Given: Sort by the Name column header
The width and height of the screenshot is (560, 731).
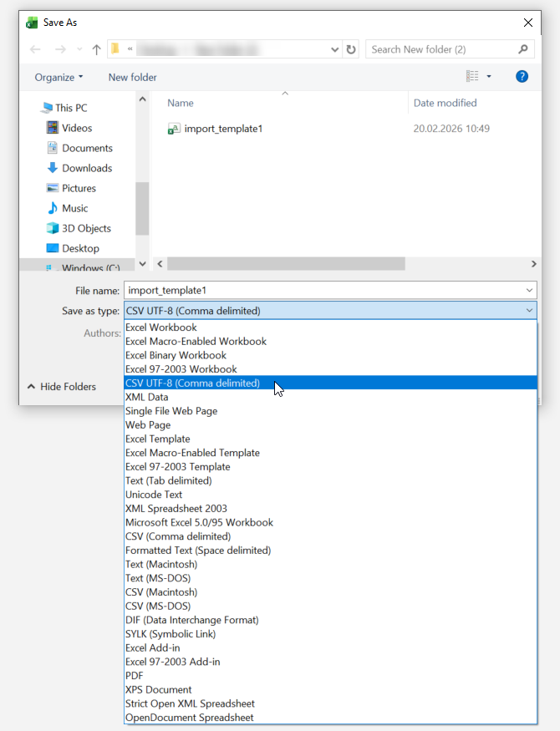Looking at the screenshot, I should 181,103.
